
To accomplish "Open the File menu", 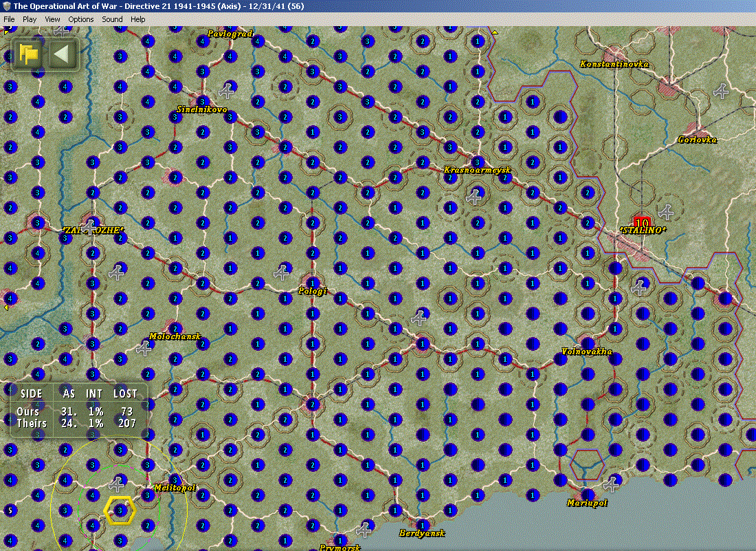I will [9, 19].
